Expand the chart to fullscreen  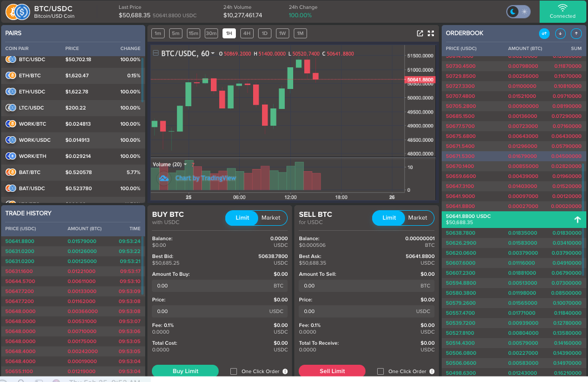click(x=431, y=33)
